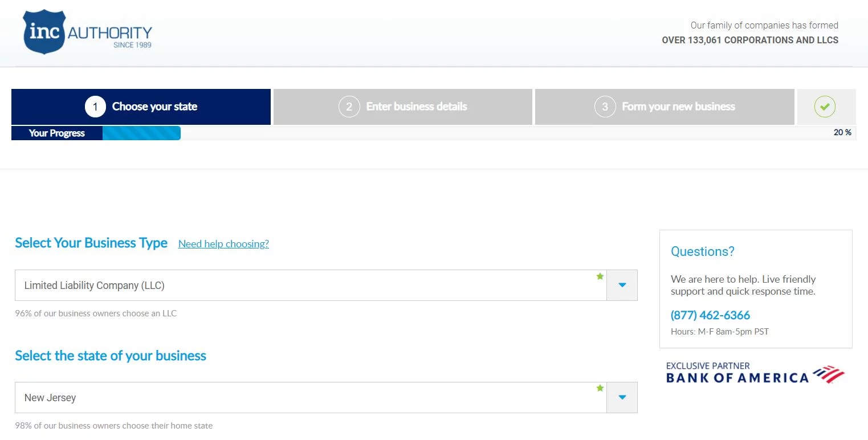Click green star on business type field

click(600, 276)
